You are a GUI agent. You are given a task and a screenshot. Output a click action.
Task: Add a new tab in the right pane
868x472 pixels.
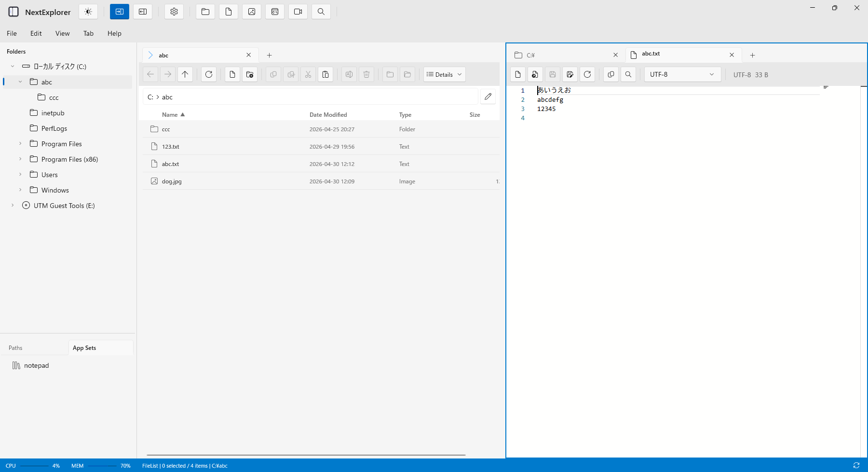(753, 55)
